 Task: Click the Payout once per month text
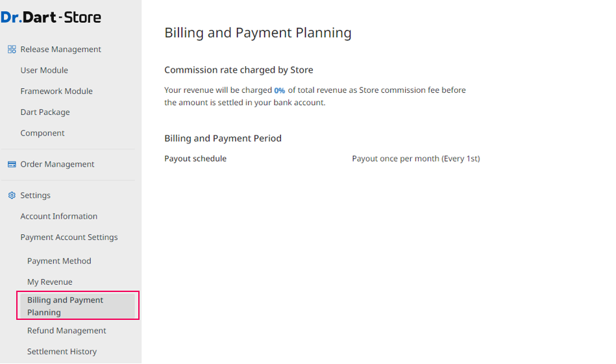click(x=416, y=158)
